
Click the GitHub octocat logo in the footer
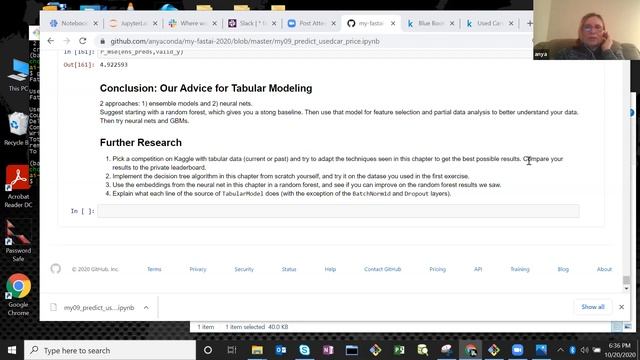click(x=56, y=269)
